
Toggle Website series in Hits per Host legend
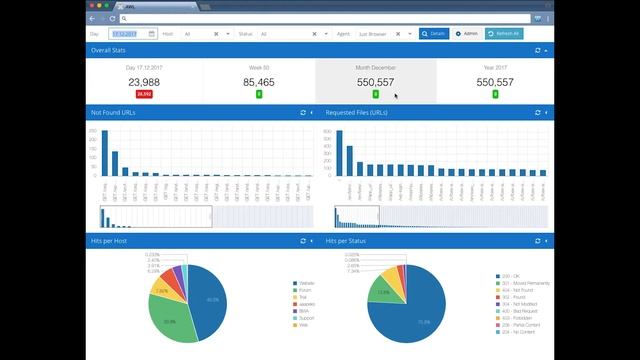click(304, 283)
